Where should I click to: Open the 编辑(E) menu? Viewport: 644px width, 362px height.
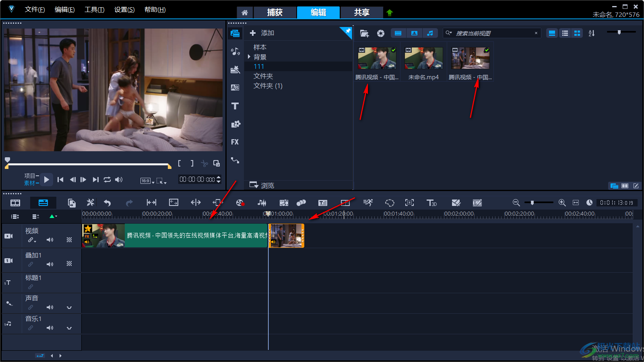(65, 10)
